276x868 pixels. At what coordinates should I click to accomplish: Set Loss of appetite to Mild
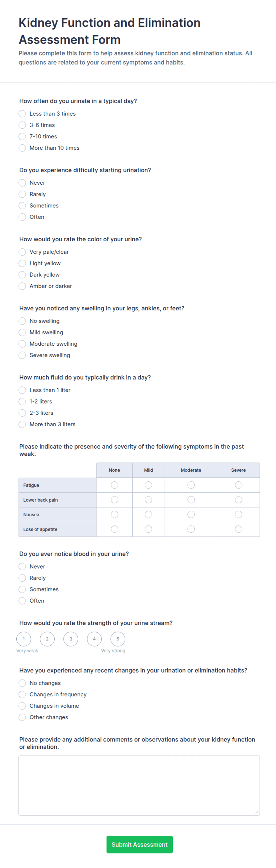click(x=148, y=529)
